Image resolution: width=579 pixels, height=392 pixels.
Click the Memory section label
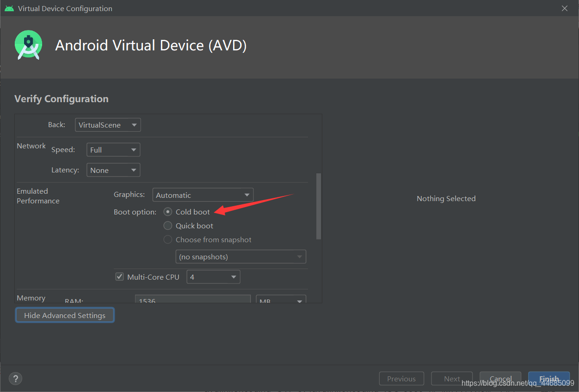[x=31, y=298]
